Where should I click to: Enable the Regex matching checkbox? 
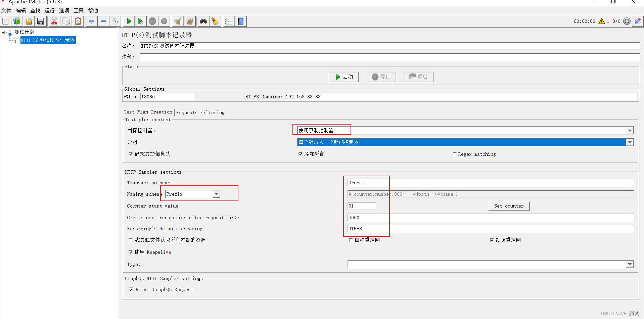pyautogui.click(x=455, y=154)
